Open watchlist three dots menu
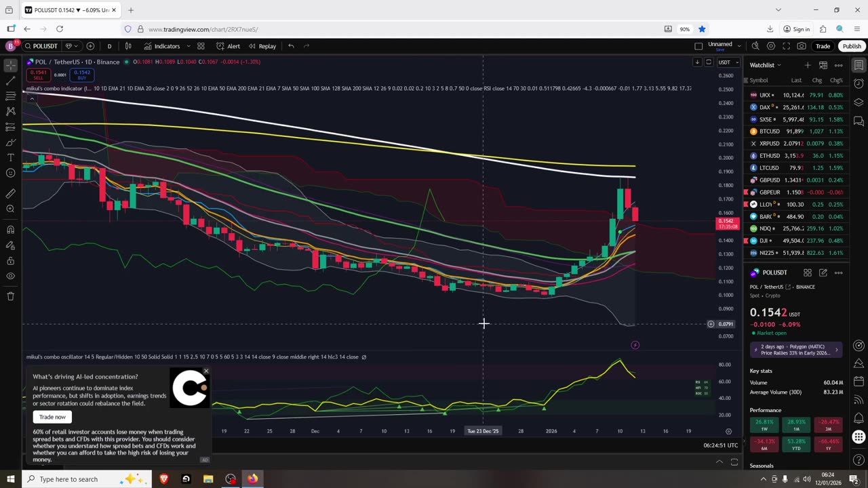868x488 pixels. tap(839, 65)
